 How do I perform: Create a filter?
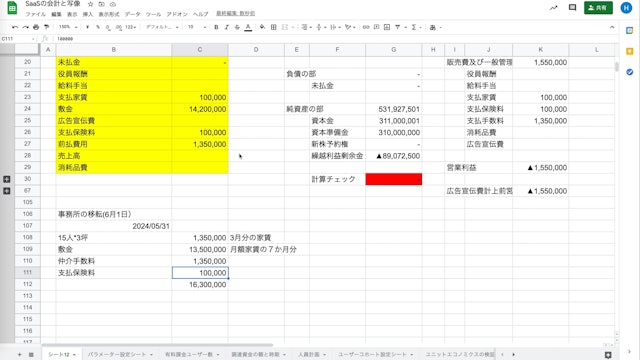[398, 27]
